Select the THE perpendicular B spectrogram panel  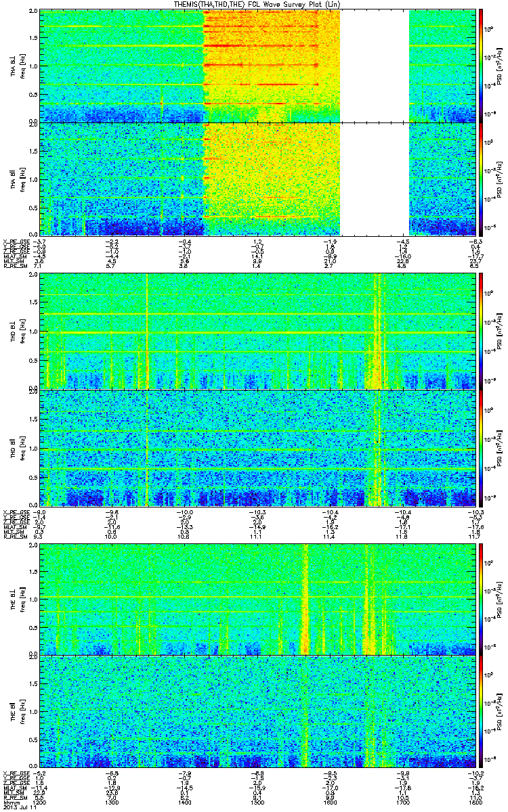[x=257, y=599]
